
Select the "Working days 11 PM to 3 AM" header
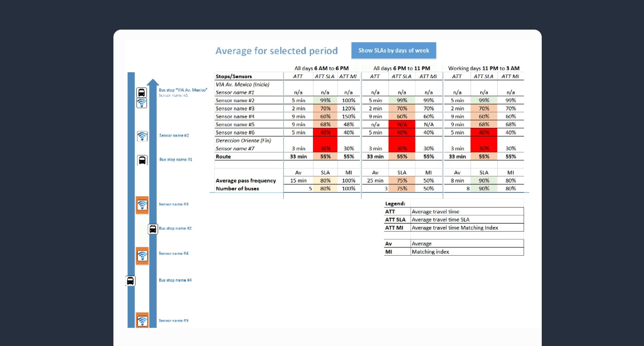(x=484, y=68)
